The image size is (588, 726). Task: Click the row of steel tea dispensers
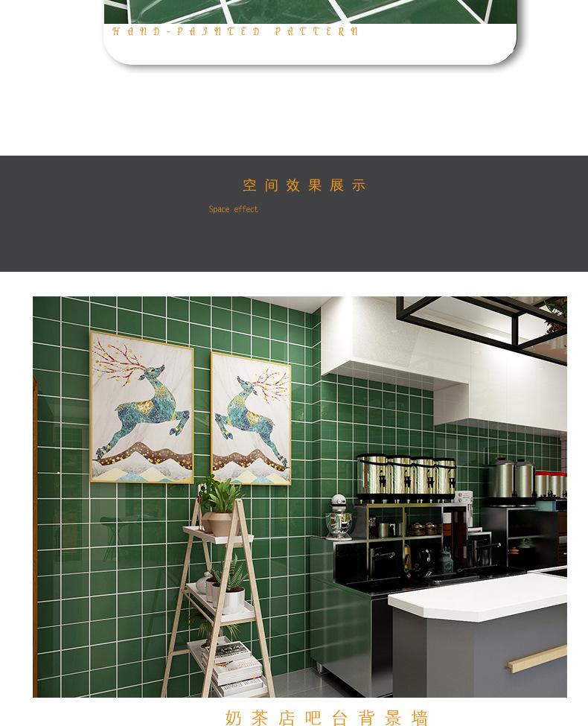[406, 477]
